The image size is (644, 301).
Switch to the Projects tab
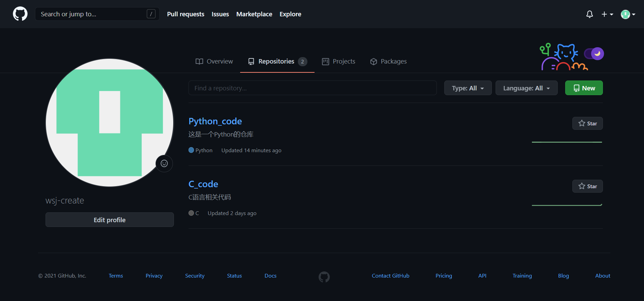[x=339, y=61]
